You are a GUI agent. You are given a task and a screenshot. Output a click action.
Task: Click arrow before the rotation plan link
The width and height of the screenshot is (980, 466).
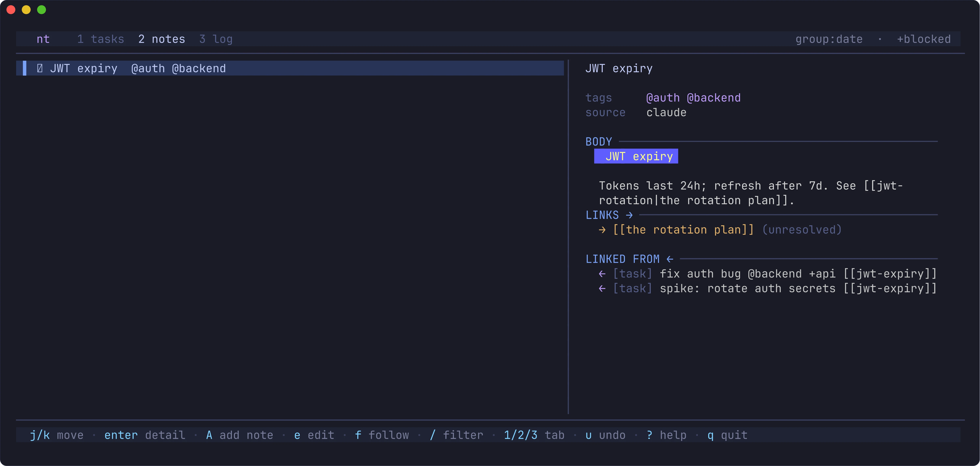pyautogui.click(x=602, y=230)
